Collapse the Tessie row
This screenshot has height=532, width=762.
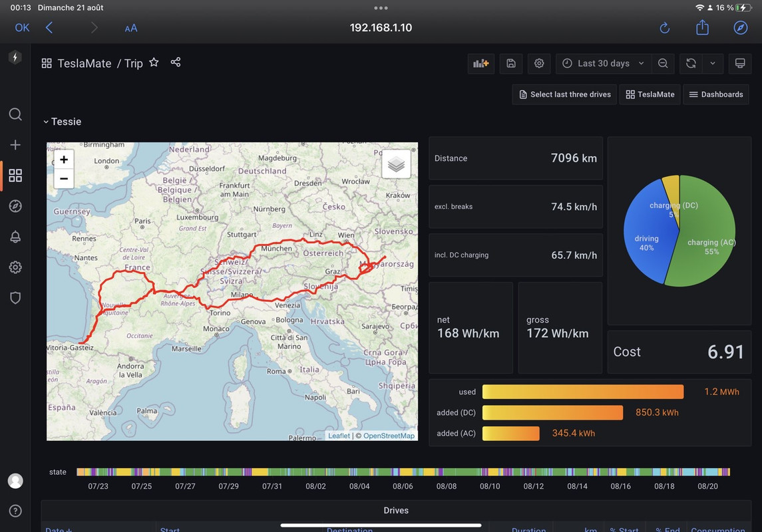62,121
